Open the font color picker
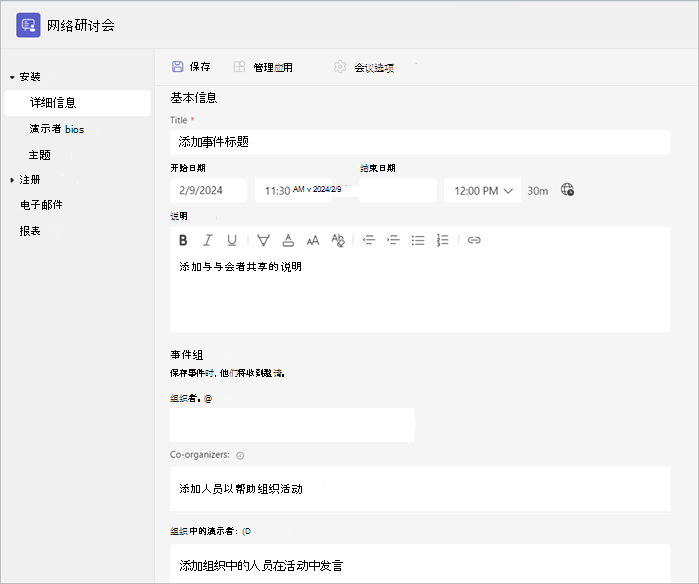Viewport: 699px width, 584px height. (288, 240)
